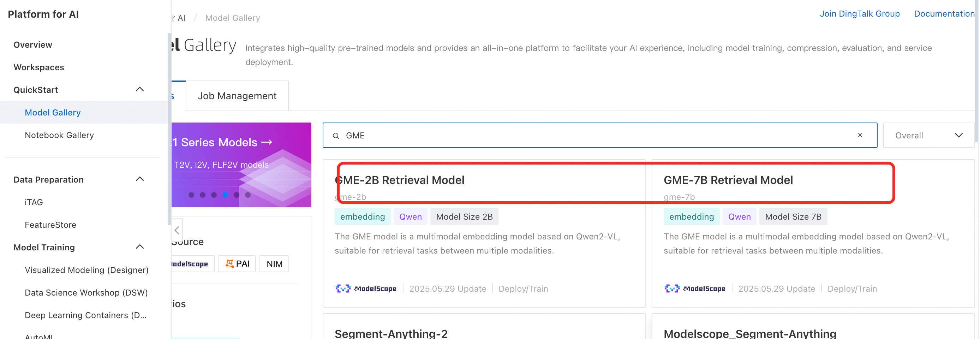Click the Model Gallery breadcrumb
Image resolution: width=980 pixels, height=339 pixels.
(233, 18)
